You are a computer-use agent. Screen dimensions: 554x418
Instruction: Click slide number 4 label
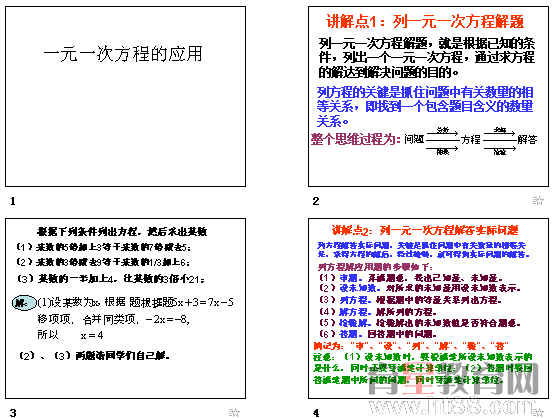[x=316, y=413]
